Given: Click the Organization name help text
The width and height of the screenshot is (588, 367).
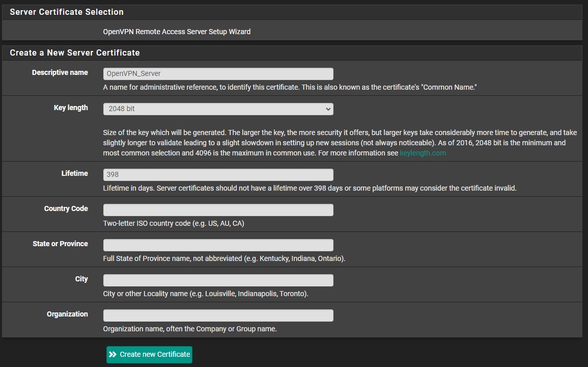Looking at the screenshot, I should [190, 329].
